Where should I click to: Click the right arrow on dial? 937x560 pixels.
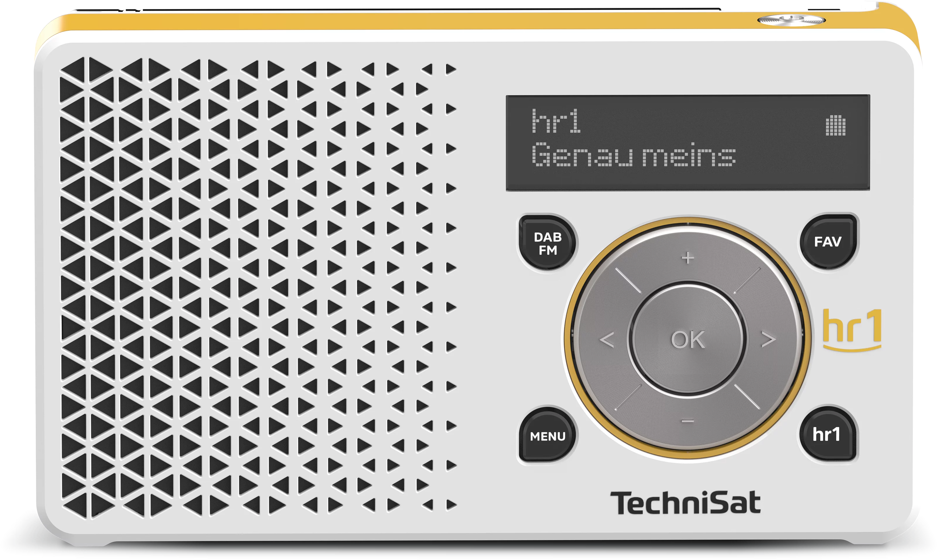pos(769,340)
